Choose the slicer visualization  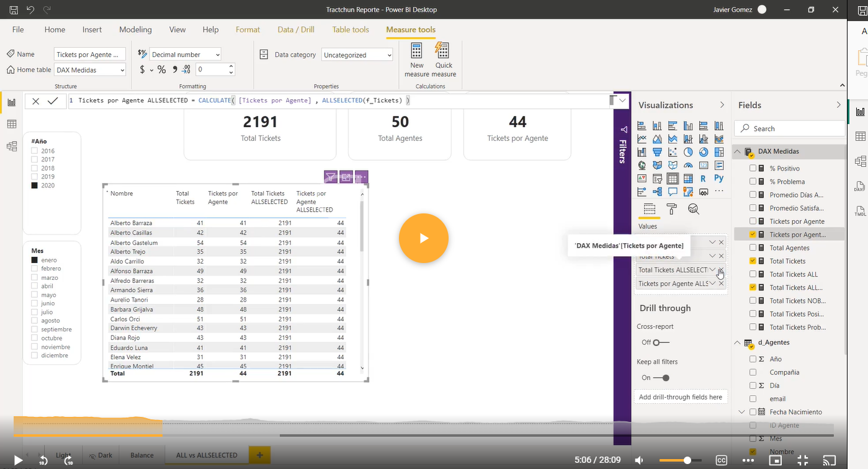[x=657, y=179]
